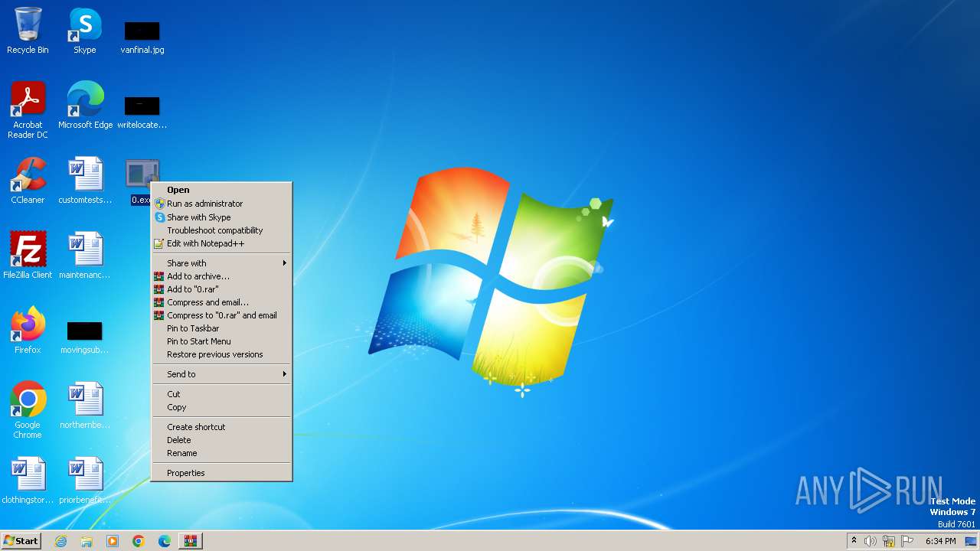
Task: Select the CCleaner desktop shortcut
Action: 28,181
